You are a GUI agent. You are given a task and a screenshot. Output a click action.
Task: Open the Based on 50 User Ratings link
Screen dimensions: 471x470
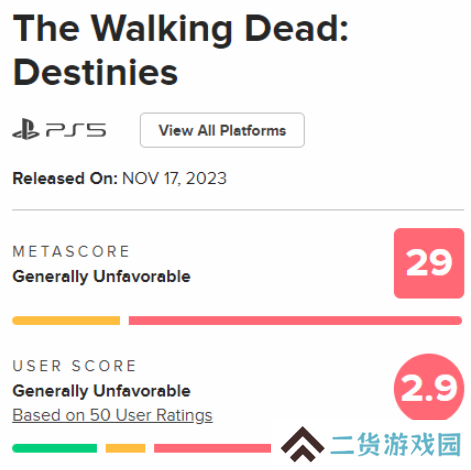112,415
